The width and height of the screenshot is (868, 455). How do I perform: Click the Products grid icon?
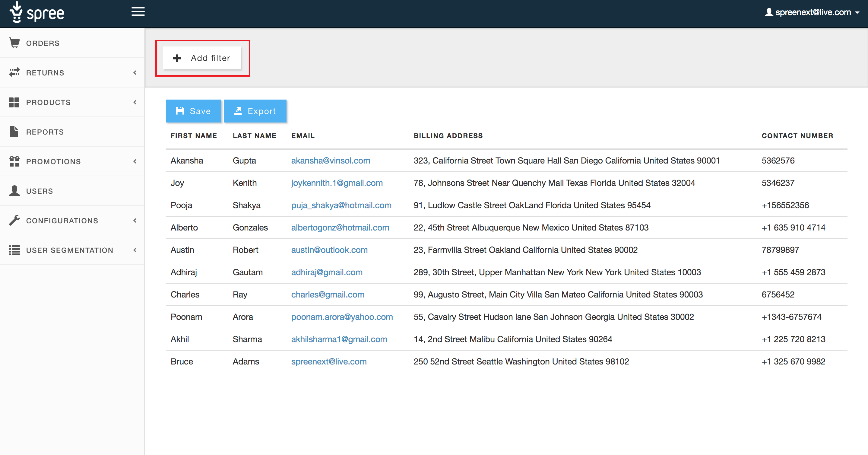pos(14,102)
